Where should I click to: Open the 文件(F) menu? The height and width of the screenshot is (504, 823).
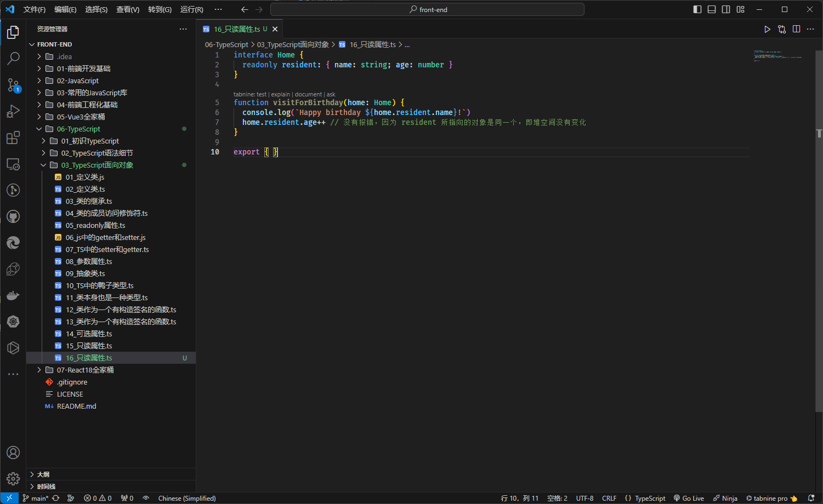[x=34, y=9]
